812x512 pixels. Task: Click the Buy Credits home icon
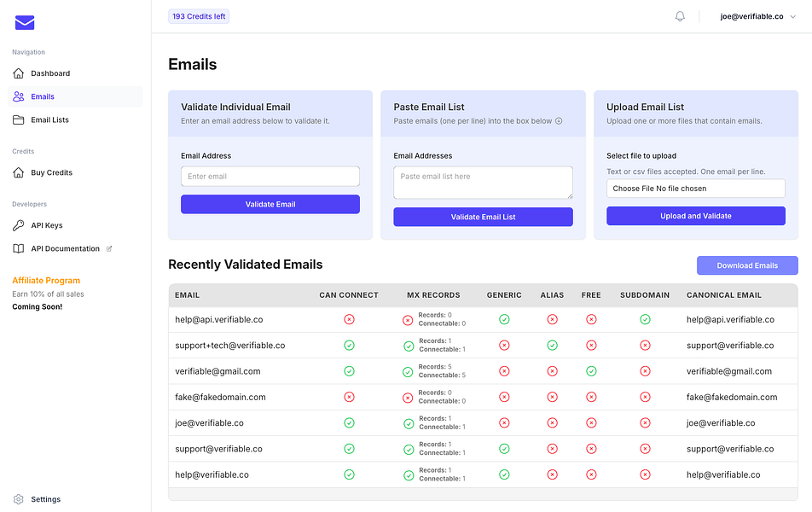(19, 173)
